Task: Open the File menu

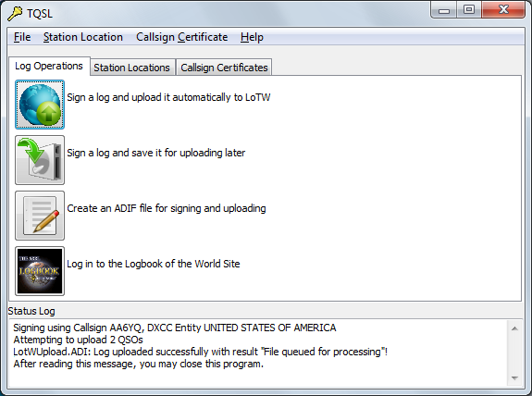Action: (22, 37)
